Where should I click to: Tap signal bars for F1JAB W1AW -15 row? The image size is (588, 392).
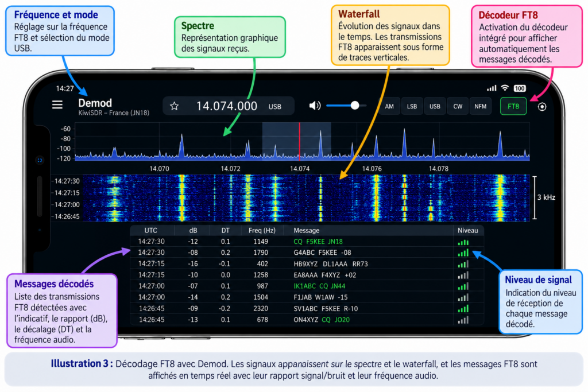pyautogui.click(x=463, y=298)
